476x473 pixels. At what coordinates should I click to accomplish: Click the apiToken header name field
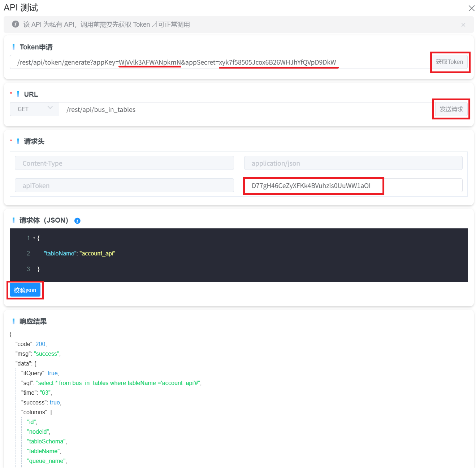(x=124, y=186)
